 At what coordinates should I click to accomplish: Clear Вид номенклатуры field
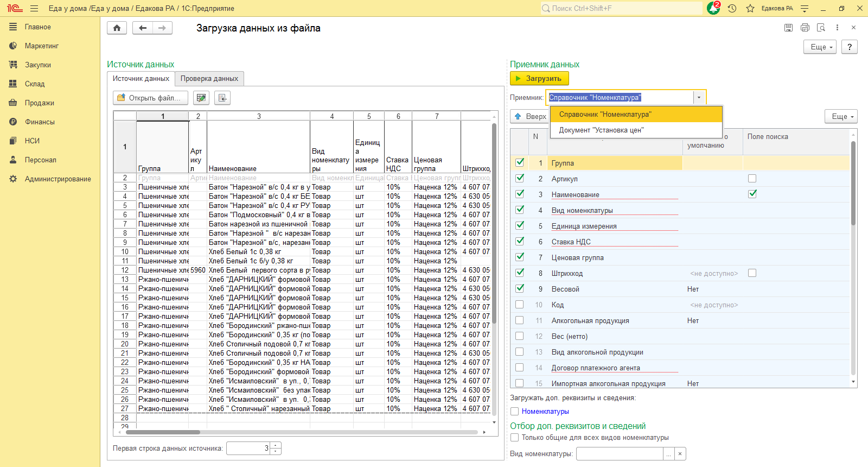click(680, 453)
